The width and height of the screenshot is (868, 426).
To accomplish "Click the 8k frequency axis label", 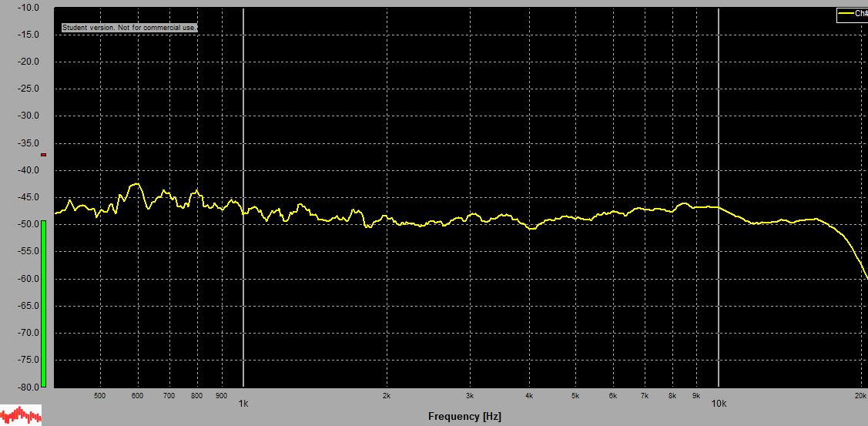I will [672, 395].
